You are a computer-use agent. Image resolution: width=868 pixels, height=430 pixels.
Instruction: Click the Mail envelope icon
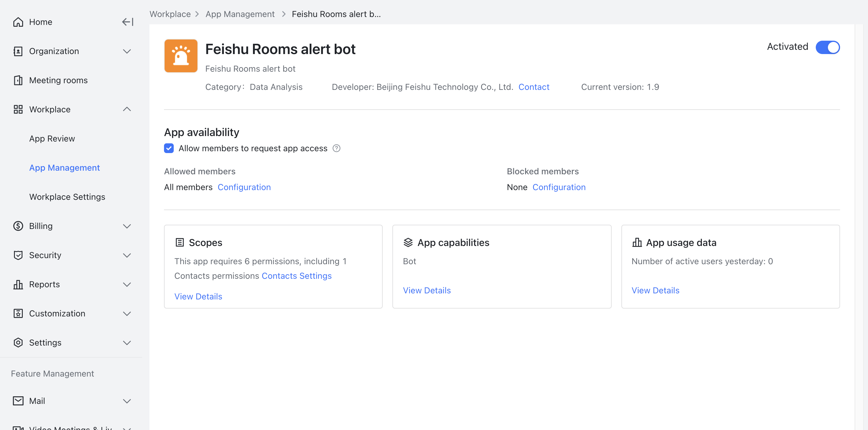18,401
